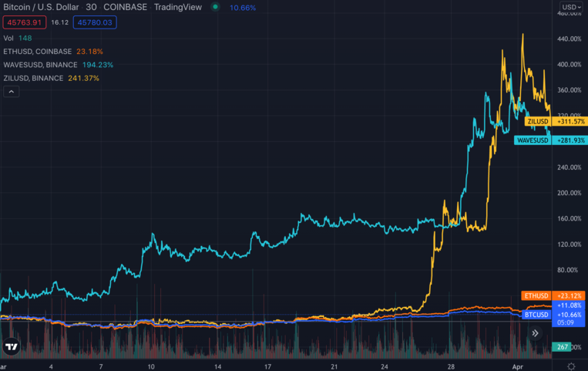Click the 200.00% price scale label
The image size is (588, 371).
(570, 193)
